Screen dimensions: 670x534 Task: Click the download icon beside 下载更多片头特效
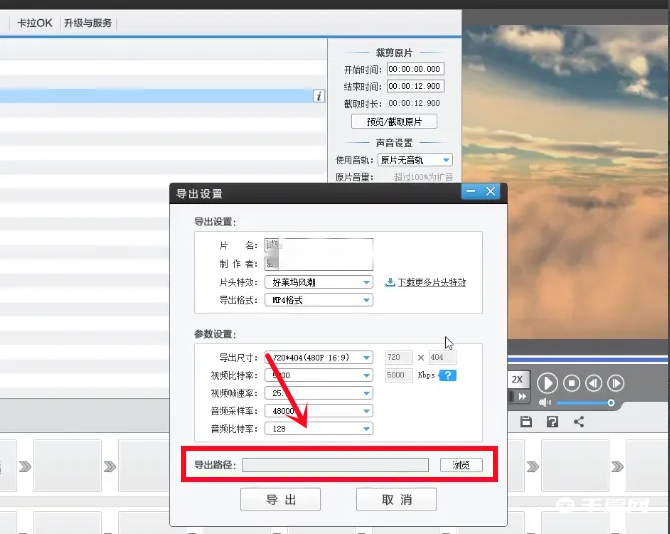click(390, 282)
